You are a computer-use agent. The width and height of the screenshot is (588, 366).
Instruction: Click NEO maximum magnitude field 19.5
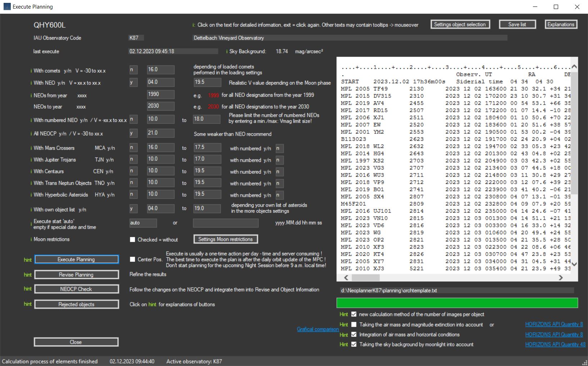[207, 82]
